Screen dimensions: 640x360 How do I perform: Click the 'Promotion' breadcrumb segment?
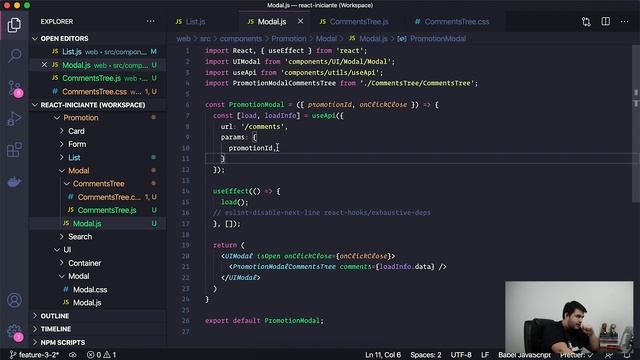tap(289, 39)
